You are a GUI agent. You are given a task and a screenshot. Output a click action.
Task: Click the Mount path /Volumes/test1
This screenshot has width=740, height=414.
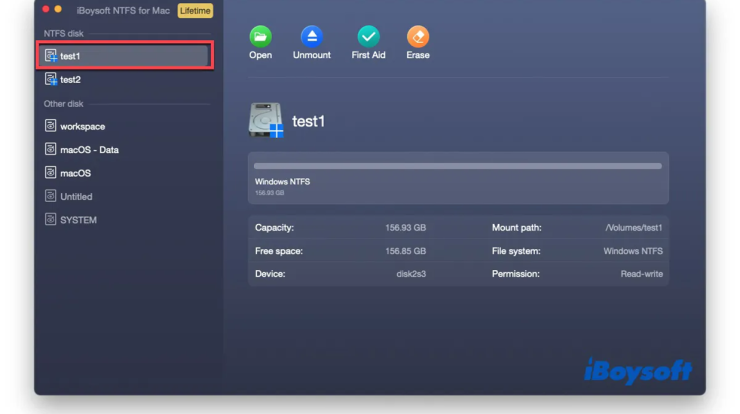(634, 228)
